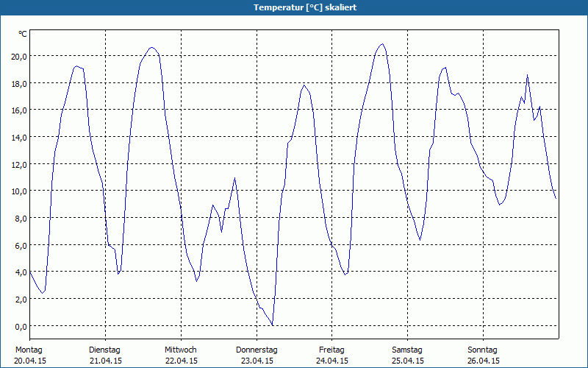The width and height of the screenshot is (588, 368).
Task: Click the 0,0 y-axis value
Action: 21,326
